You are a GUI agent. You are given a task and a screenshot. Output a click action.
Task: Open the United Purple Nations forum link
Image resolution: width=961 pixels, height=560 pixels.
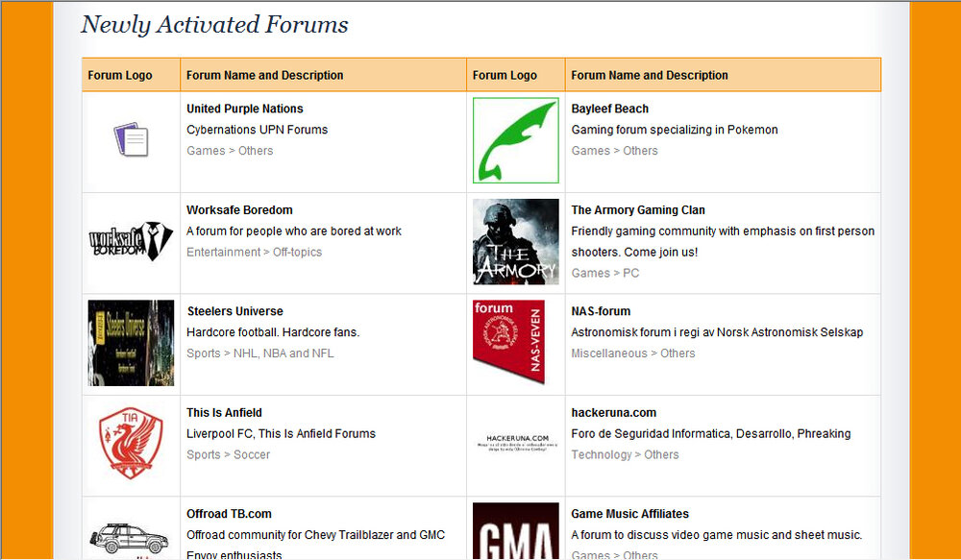pos(244,109)
